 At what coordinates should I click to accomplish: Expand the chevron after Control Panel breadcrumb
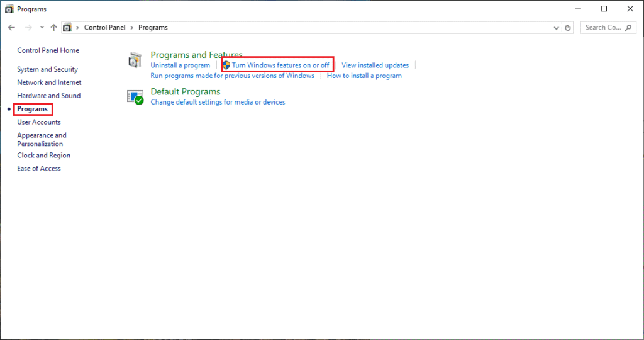132,28
